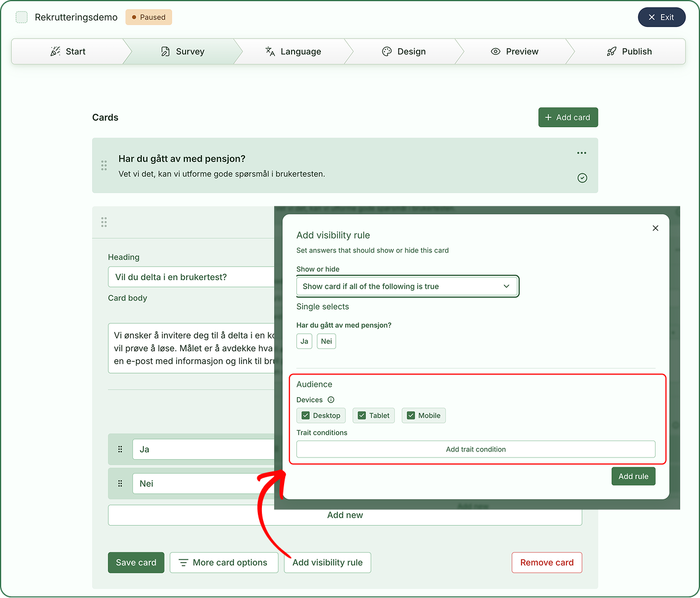
Task: Click the drag handle beside the Nei option
Action: 120,483
